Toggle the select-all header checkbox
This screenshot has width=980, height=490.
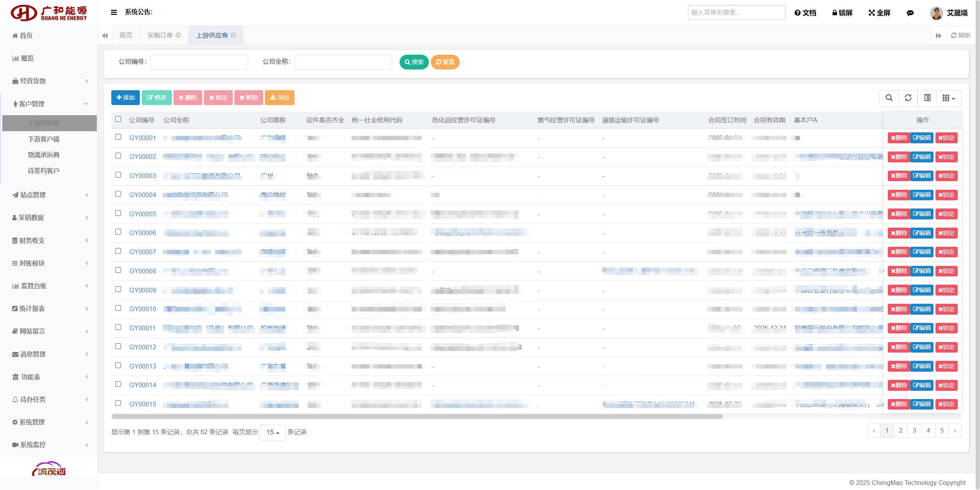[x=118, y=119]
